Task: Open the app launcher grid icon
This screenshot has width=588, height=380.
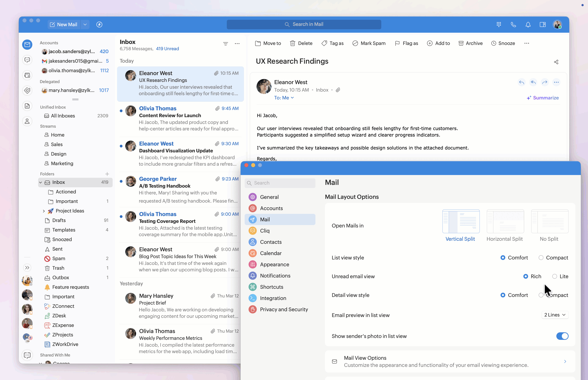Action: (499, 24)
